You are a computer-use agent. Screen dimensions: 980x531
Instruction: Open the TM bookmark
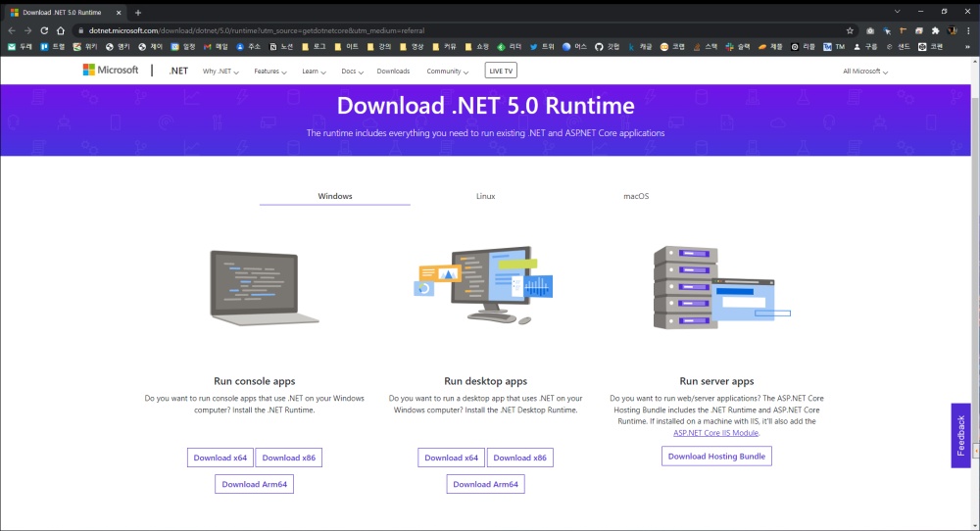[x=834, y=47]
